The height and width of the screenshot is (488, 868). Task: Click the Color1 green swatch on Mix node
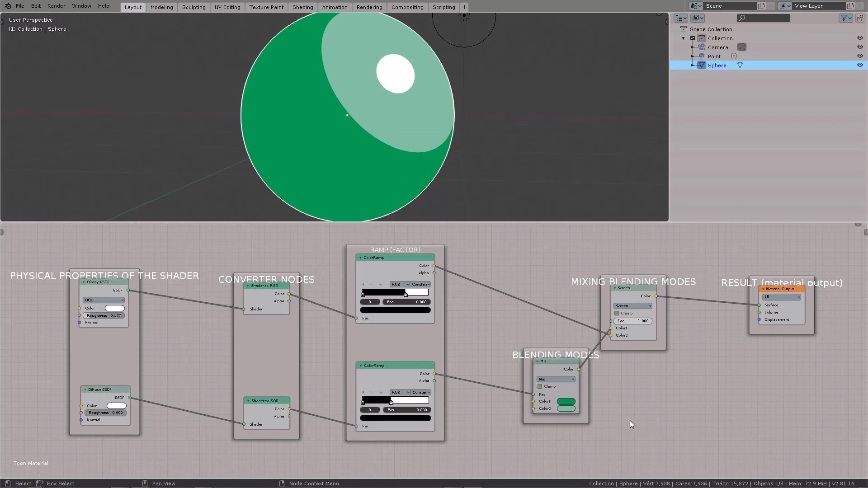click(566, 401)
